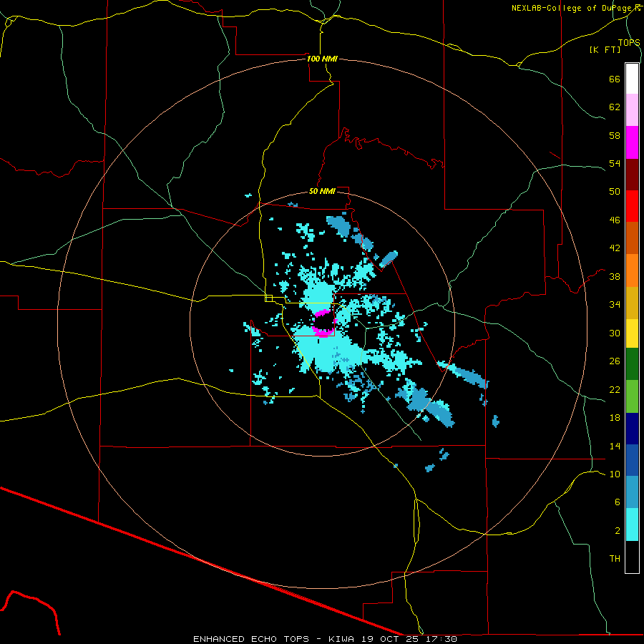Click the KIWA radar site identifier
Image resolution: width=644 pixels, height=644 pixels.
(x=341, y=639)
